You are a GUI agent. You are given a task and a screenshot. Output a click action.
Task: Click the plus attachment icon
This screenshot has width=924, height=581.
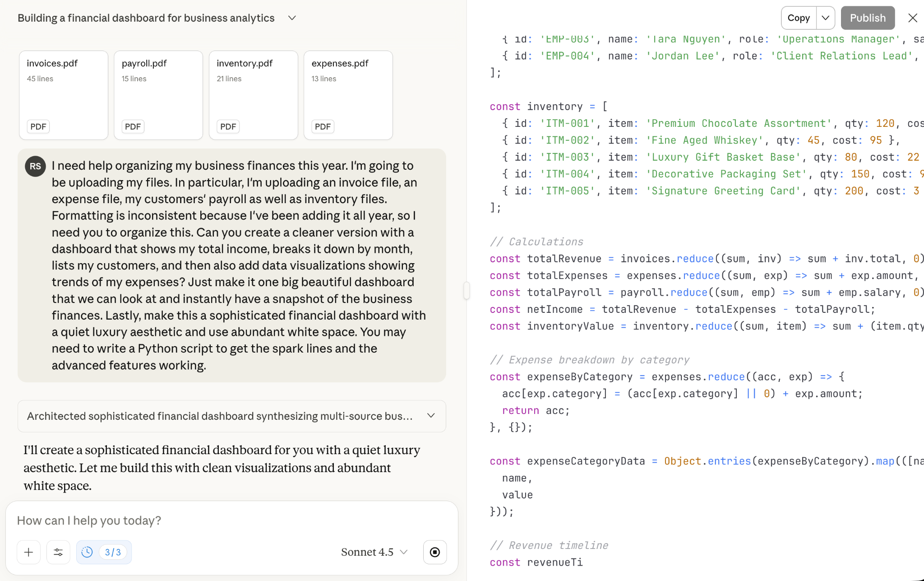click(x=28, y=552)
